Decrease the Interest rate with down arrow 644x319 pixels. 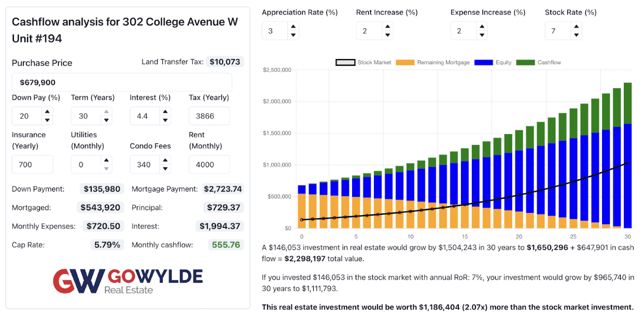[165, 120]
